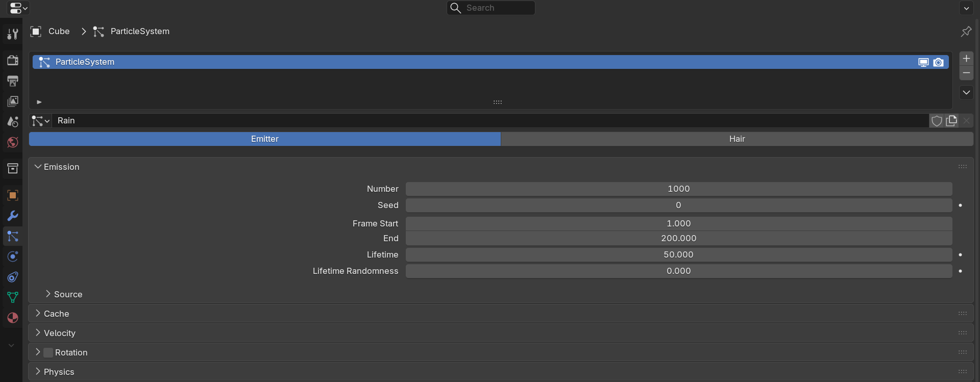The height and width of the screenshot is (382, 980).
Task: Grab the Physics panel drag handle
Action: click(963, 372)
